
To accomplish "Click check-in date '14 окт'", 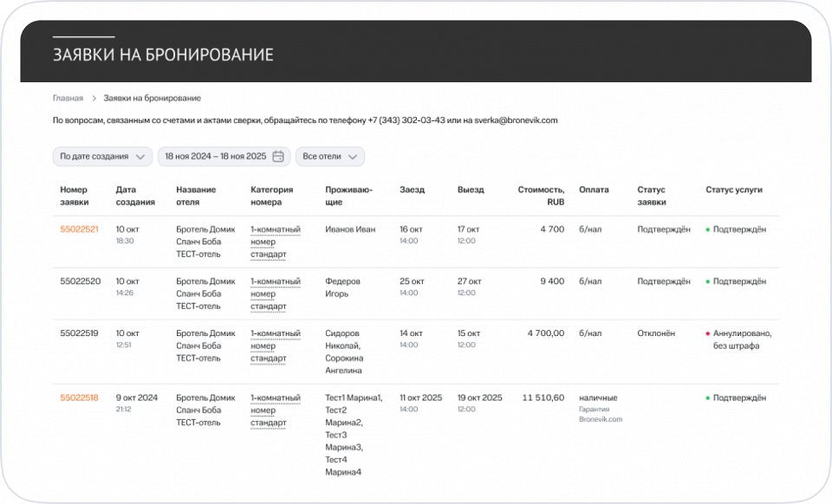I will pos(411,333).
